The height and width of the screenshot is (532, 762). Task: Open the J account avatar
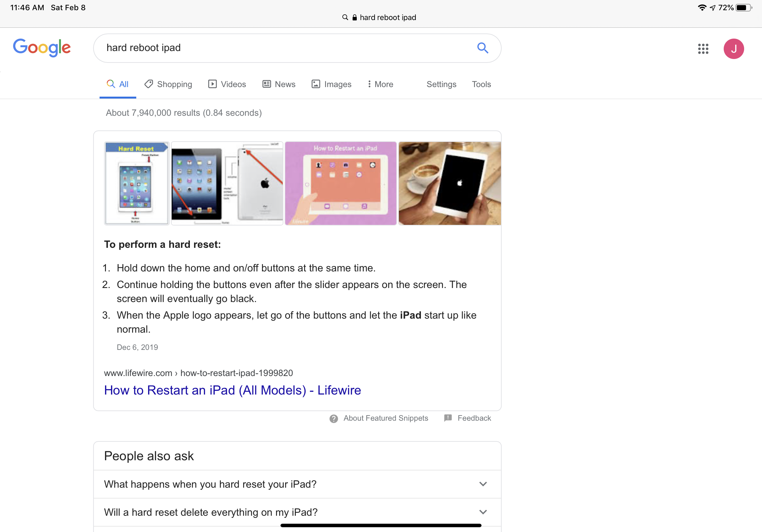coord(734,49)
